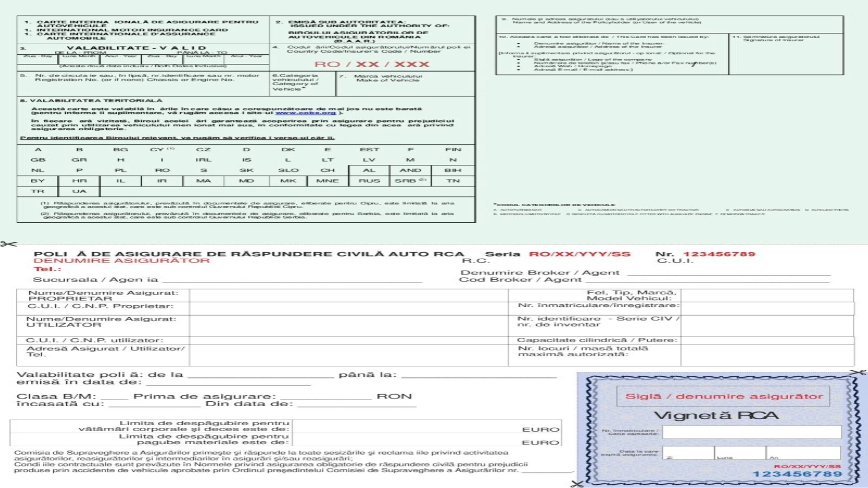Select the TR country code box

[x=37, y=191]
